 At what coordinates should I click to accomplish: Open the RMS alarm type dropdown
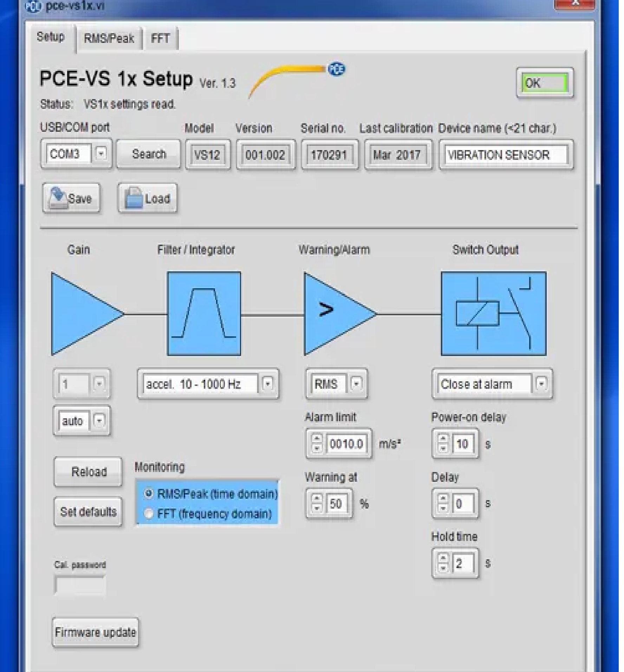point(356,384)
